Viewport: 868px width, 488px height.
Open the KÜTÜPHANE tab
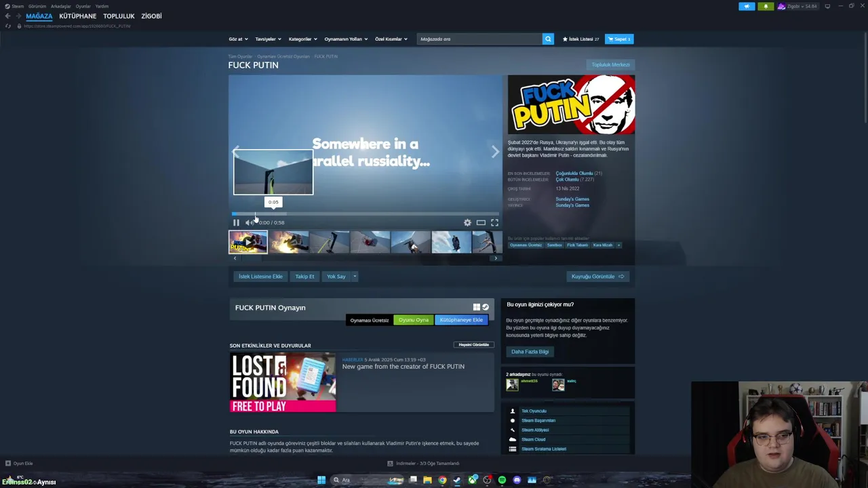(x=77, y=16)
